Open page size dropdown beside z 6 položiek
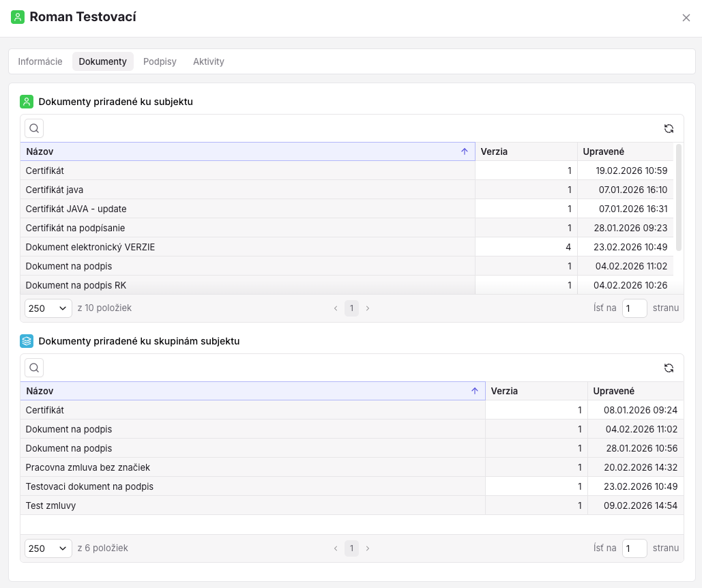This screenshot has width=702, height=588. tap(48, 548)
